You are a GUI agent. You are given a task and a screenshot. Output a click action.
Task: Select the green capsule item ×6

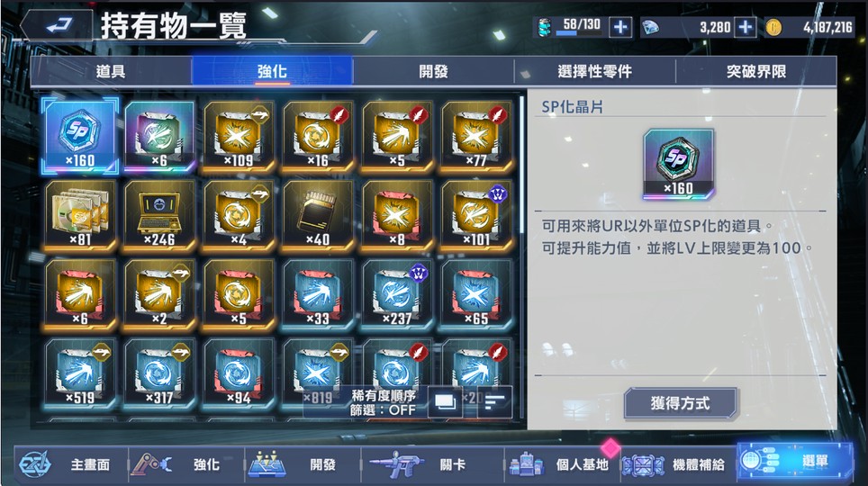pos(159,135)
